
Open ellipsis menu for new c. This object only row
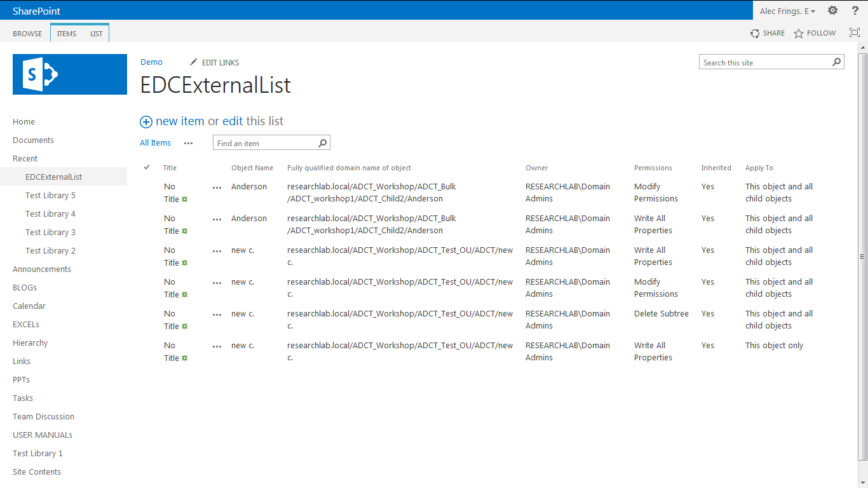click(x=217, y=346)
